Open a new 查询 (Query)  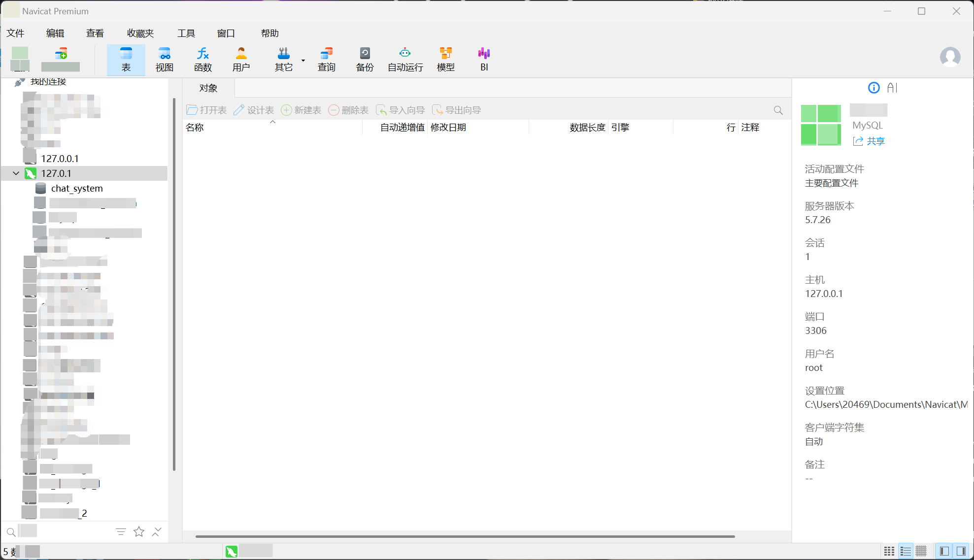[326, 60]
